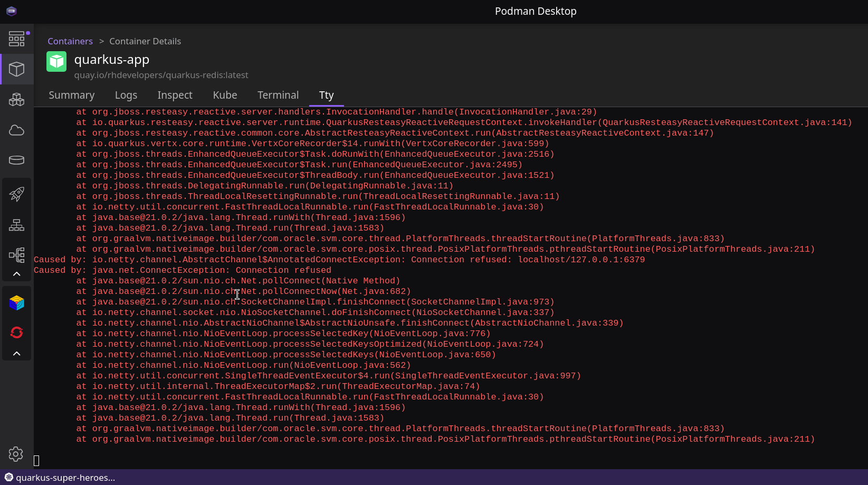
Task: Click the 'NioEventLoop.java:776' stack line
Action: pos(283,334)
